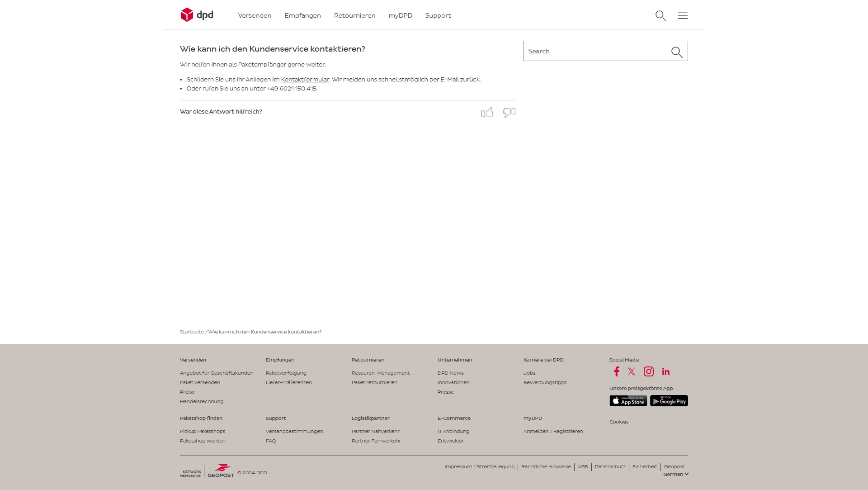The height and width of the screenshot is (490, 868).
Task: Open Preise footer link
Action: [187, 392]
